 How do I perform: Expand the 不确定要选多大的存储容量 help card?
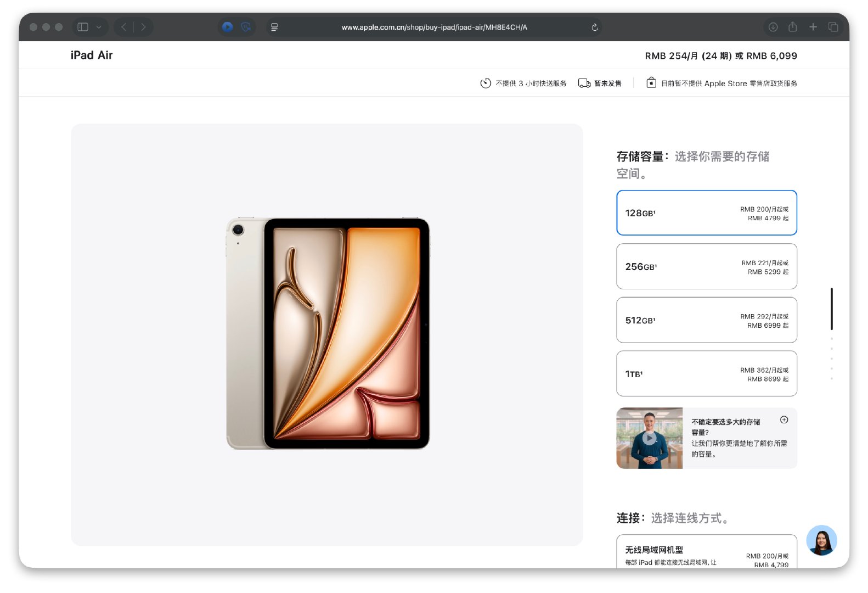tap(784, 420)
